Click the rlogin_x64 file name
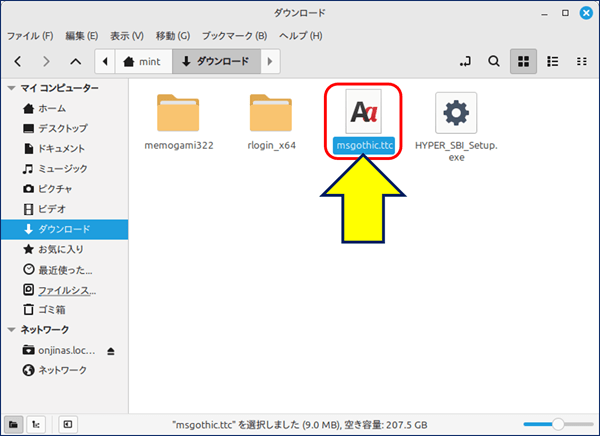Image resolution: width=600 pixels, height=436 pixels. pos(271,145)
